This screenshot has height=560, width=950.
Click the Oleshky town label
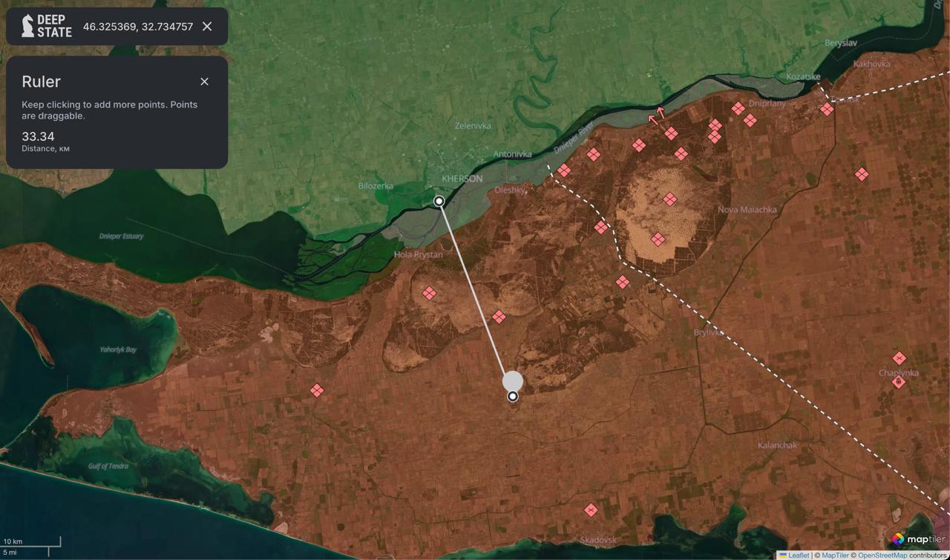510,190
